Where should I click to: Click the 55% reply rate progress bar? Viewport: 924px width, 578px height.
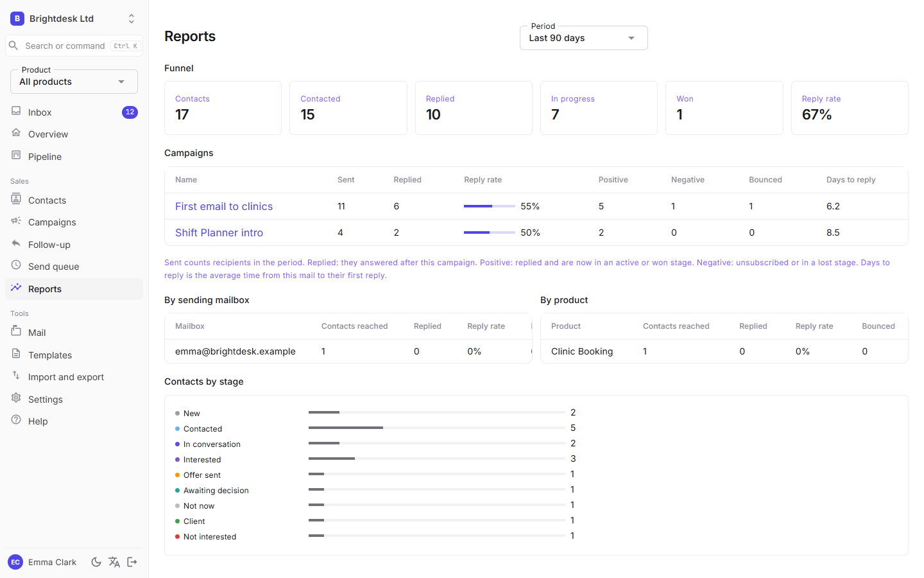point(489,206)
